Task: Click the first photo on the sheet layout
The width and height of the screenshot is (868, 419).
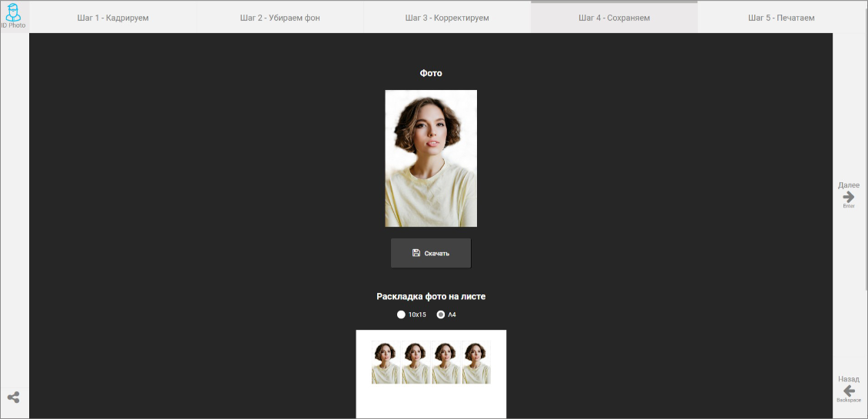Action: pos(386,363)
